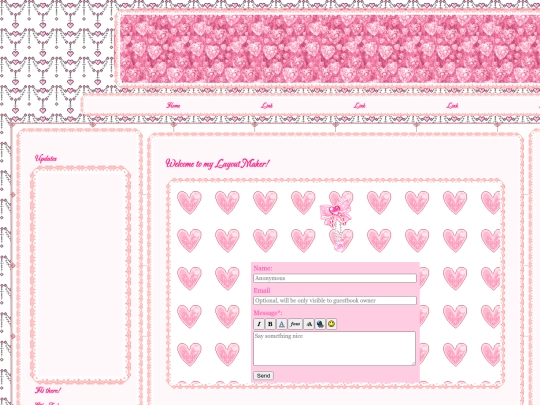Focus the Name input field

click(335, 278)
